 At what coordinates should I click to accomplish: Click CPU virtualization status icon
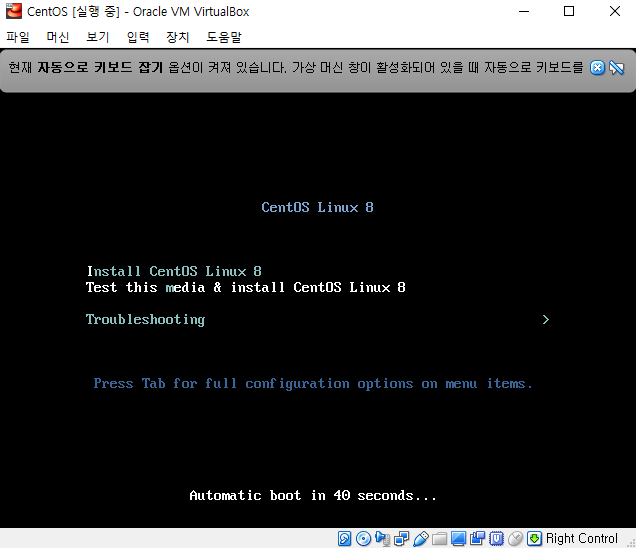pos(496,539)
